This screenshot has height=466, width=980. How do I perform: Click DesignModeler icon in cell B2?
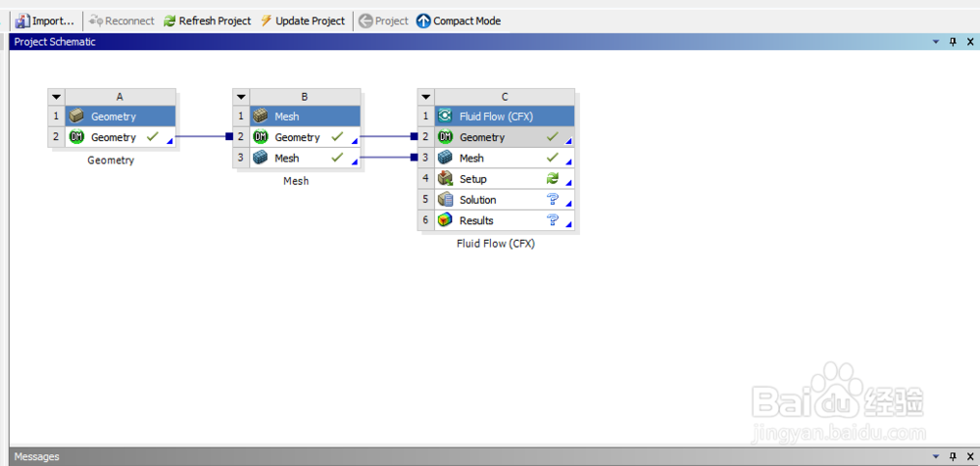260,137
